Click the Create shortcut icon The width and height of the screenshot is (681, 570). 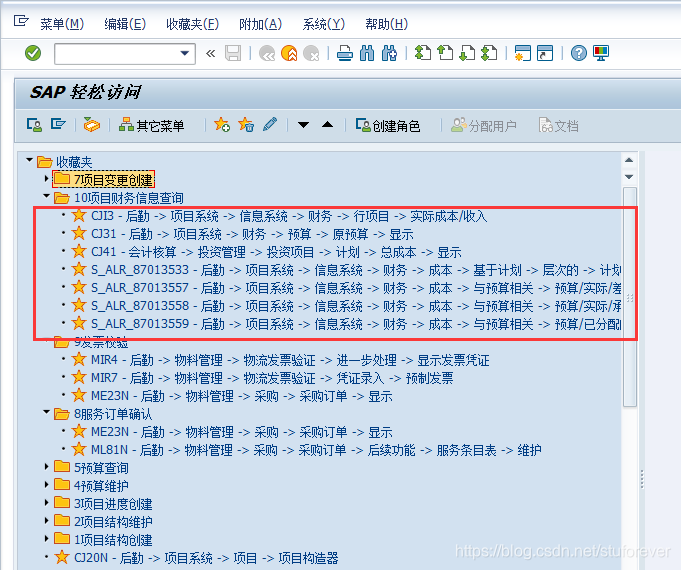545,53
